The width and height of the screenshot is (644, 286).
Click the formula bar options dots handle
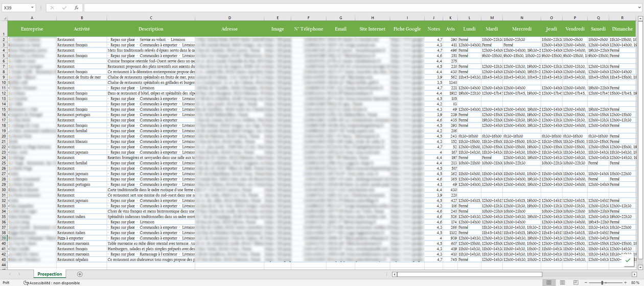(41, 8)
